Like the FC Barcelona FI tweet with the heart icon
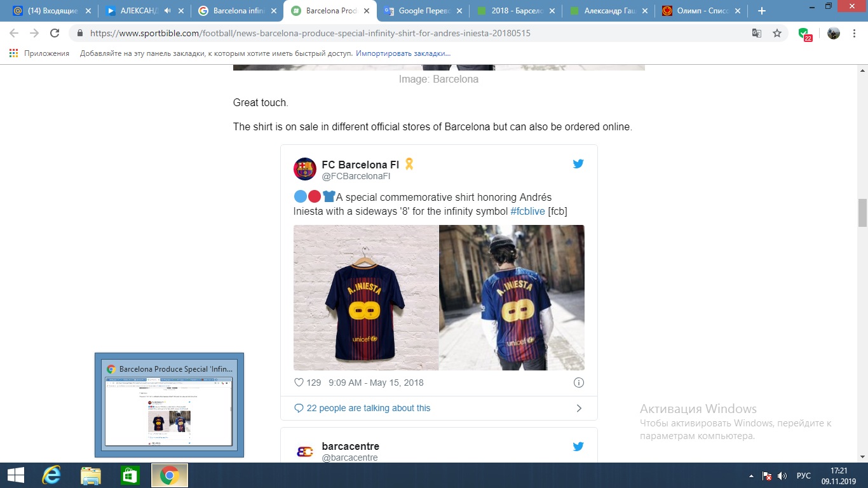 (x=299, y=383)
